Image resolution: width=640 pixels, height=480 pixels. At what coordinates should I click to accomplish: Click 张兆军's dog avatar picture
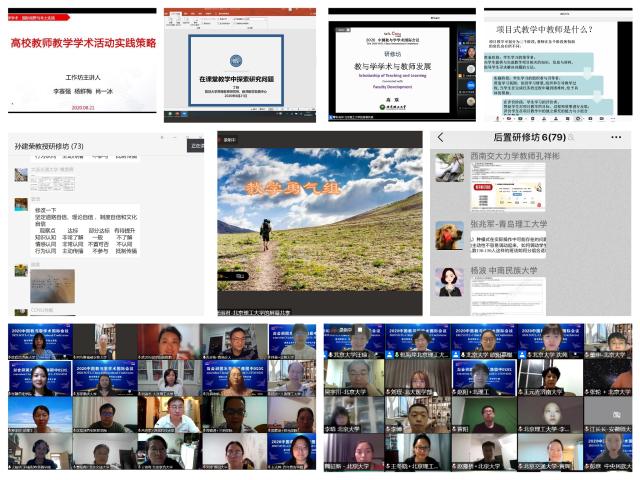(449, 236)
